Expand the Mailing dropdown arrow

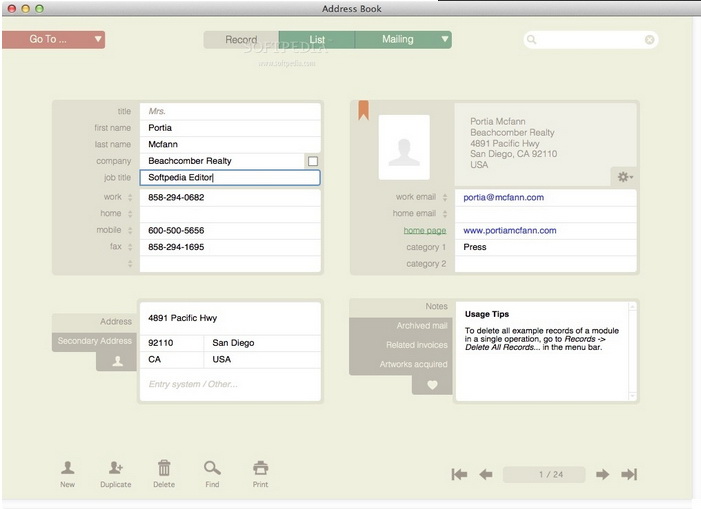[445, 39]
